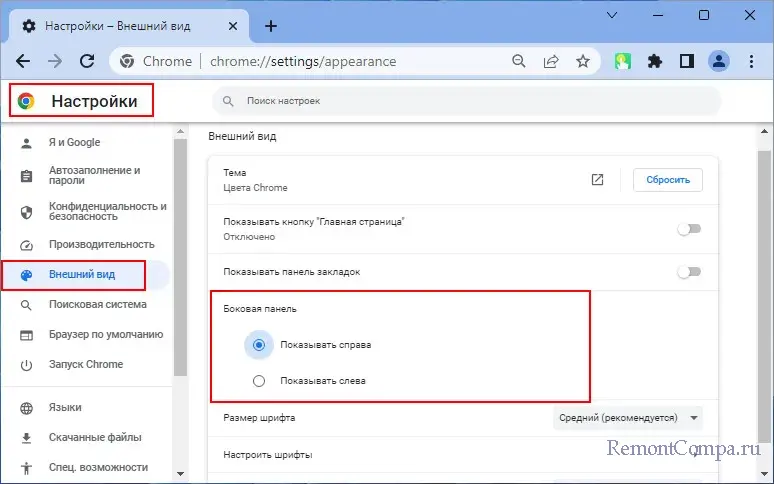Open the profile avatar menu
This screenshot has width=774, height=484.
[718, 61]
